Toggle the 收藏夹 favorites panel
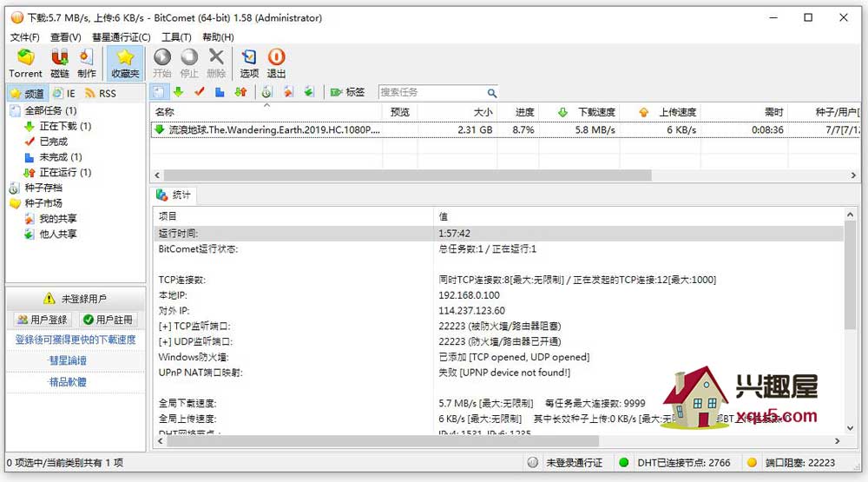The height and width of the screenshot is (482, 868). tap(125, 63)
